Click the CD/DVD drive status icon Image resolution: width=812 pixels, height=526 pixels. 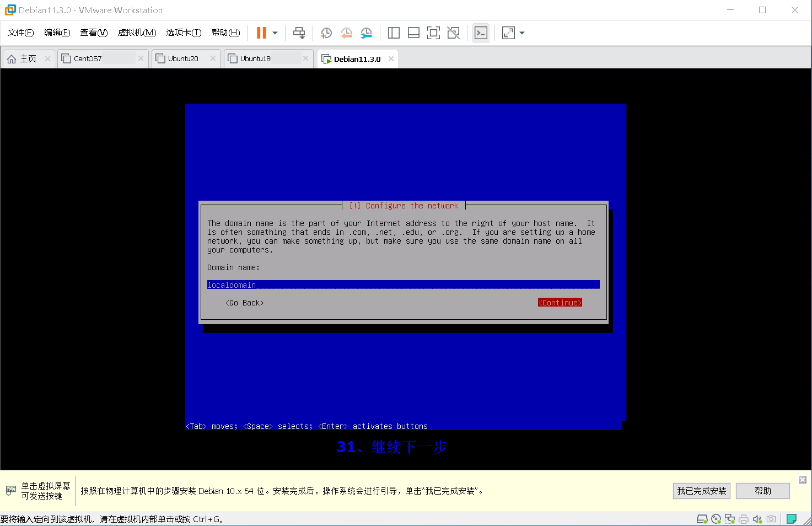click(716, 519)
